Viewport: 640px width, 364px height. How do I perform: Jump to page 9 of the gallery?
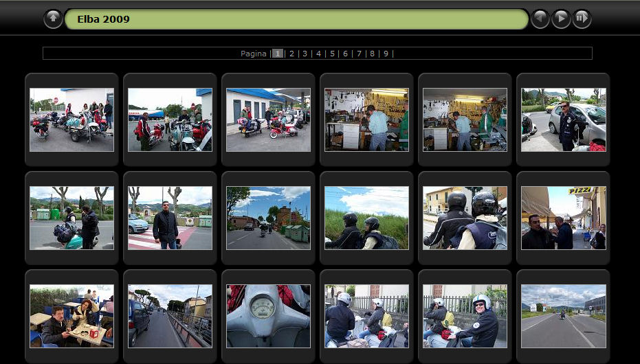point(386,54)
